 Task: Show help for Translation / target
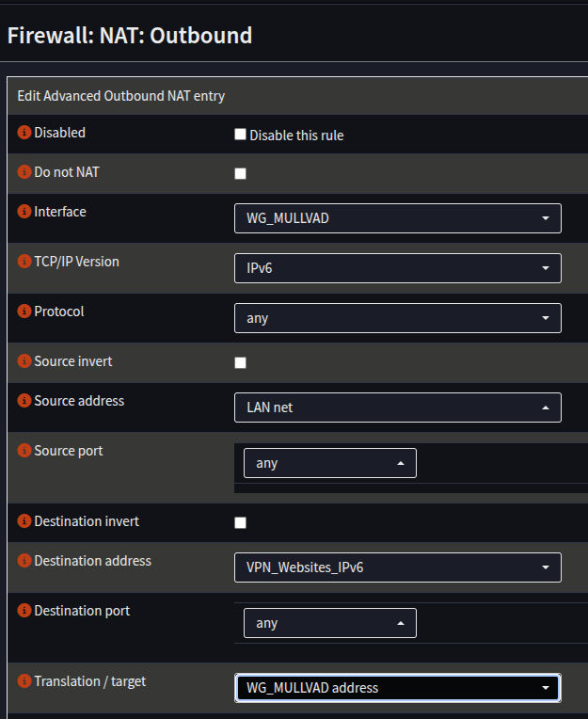[24, 681]
